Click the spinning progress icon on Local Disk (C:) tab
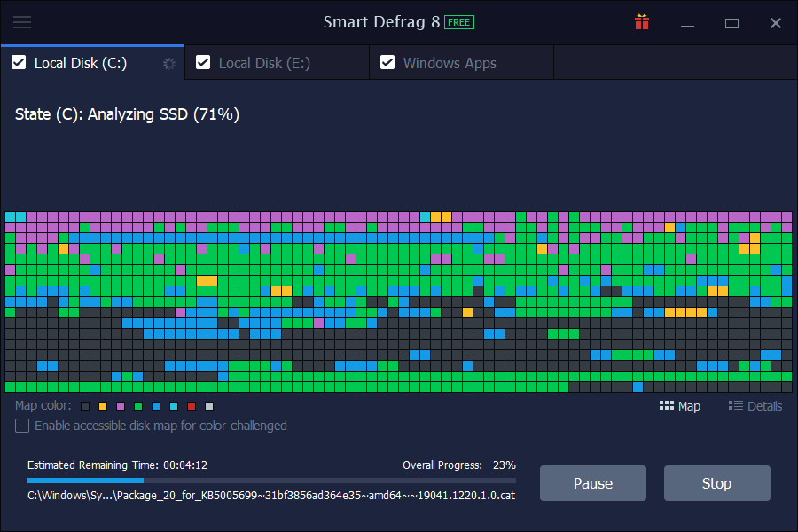798x532 pixels. [x=169, y=63]
